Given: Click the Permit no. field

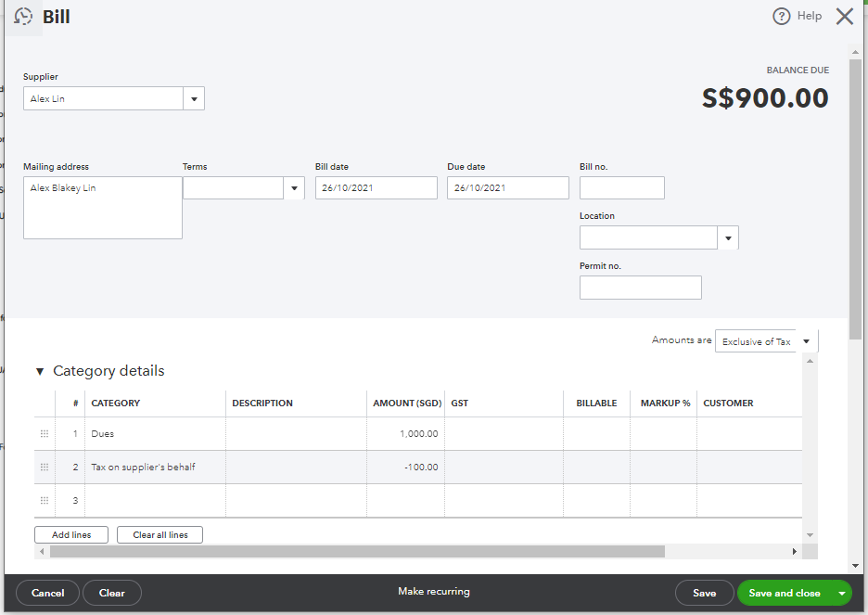Looking at the screenshot, I should tap(640, 288).
